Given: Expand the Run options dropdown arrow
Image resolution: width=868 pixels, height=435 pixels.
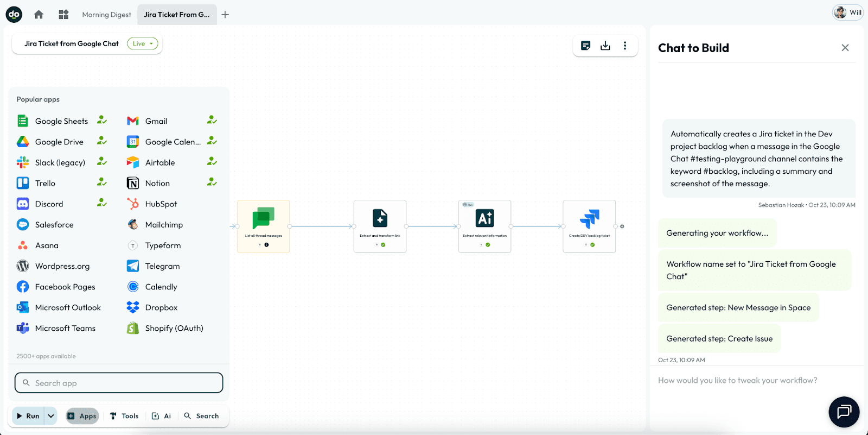Looking at the screenshot, I should (x=51, y=416).
